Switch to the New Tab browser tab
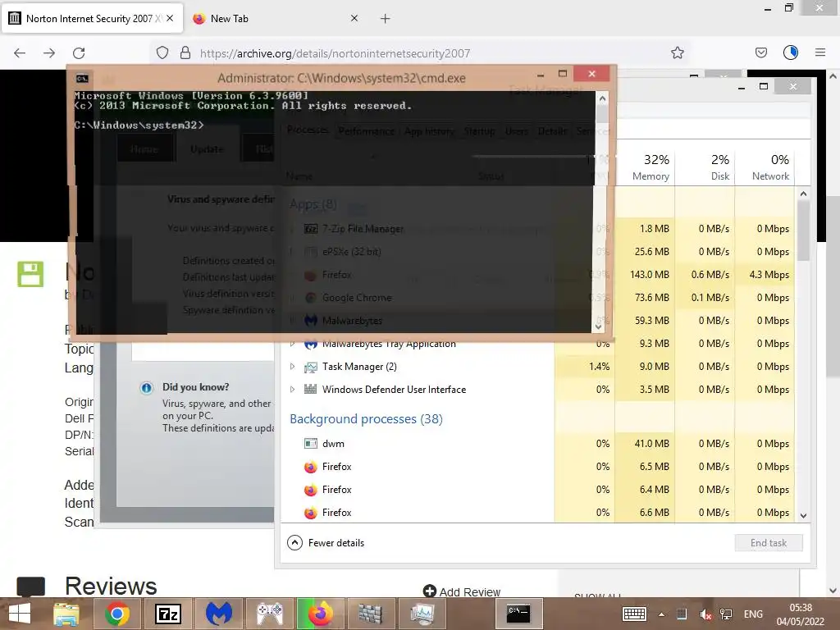Image resolution: width=840 pixels, height=630 pixels. click(x=276, y=19)
